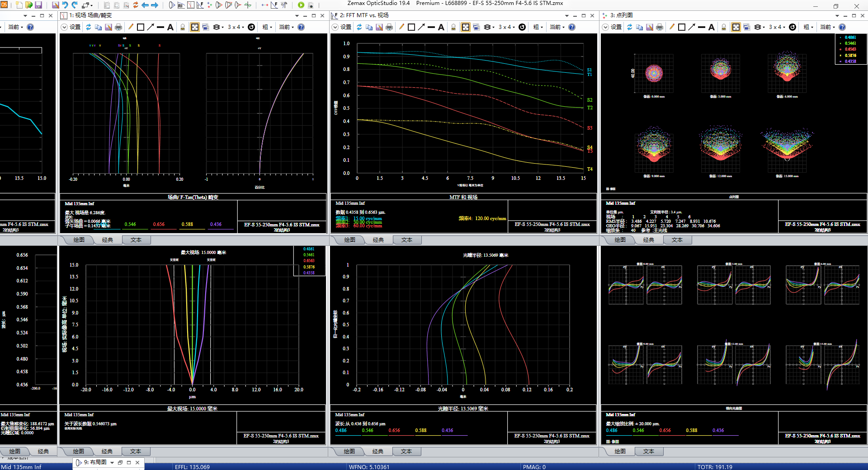Open the FFT MTF analysis icon in the top toolbar
Screen dimensions: 868x470
tap(274, 5)
